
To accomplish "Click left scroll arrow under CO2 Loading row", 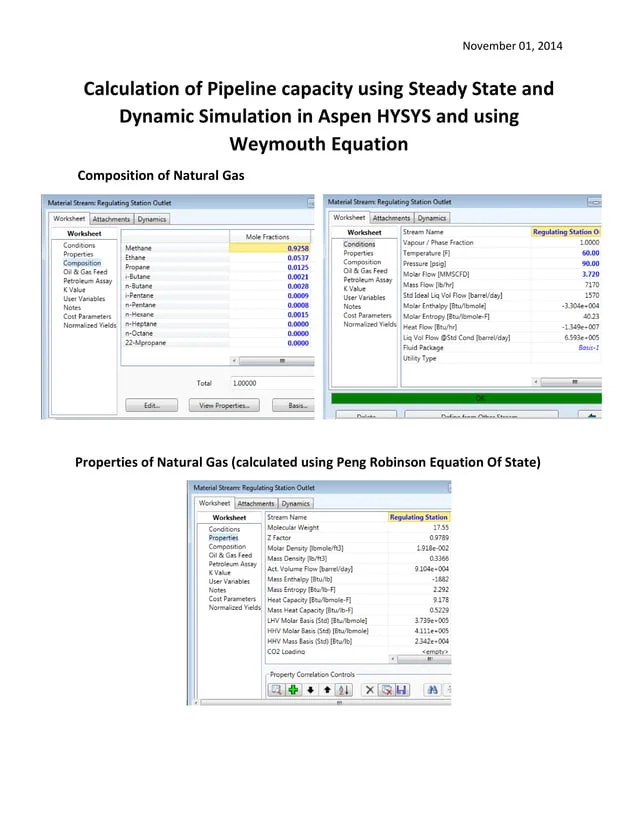I will click(393, 659).
